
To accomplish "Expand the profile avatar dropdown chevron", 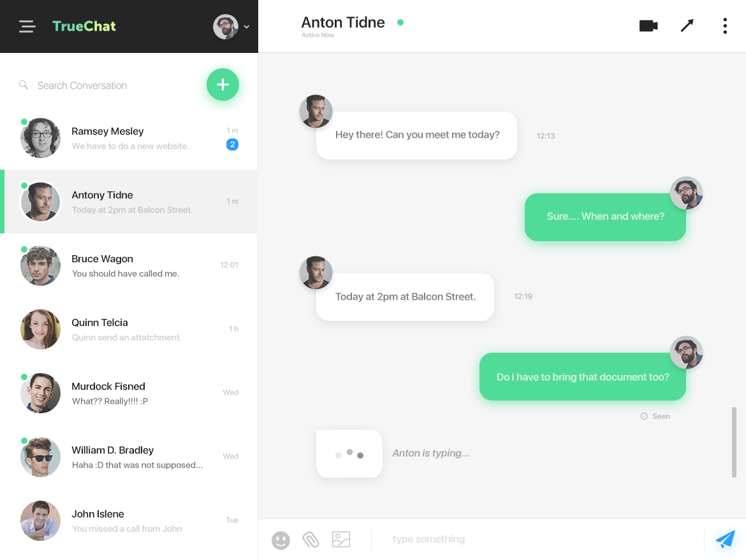I will click(x=247, y=27).
